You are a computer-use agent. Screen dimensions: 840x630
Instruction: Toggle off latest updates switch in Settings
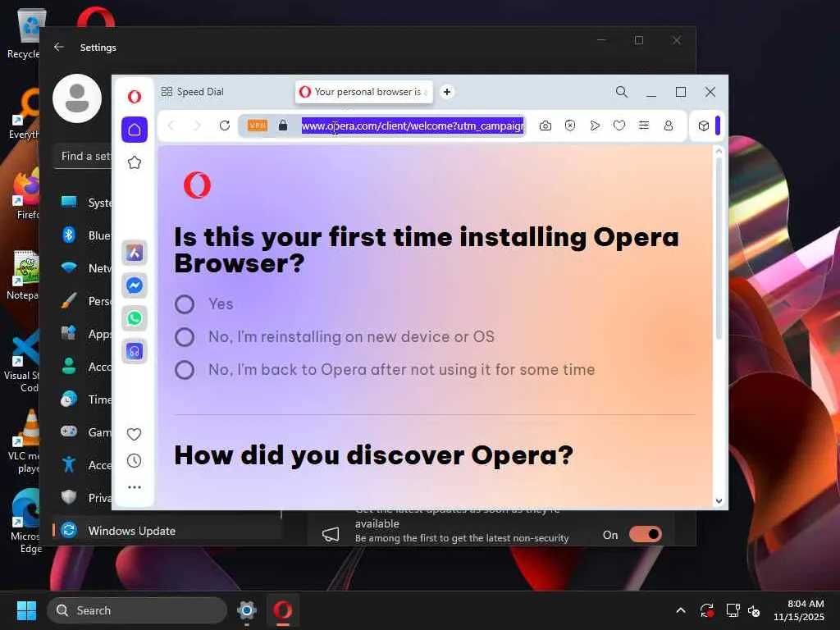[x=646, y=534]
